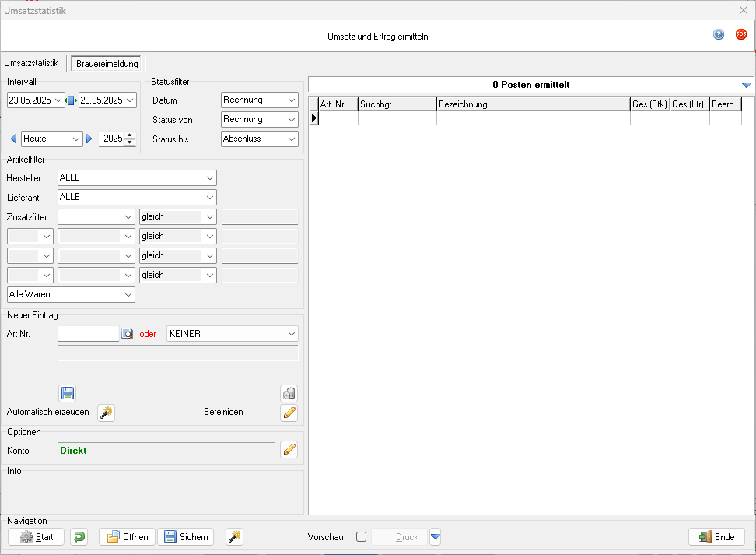Click the article search icon beside Art Nr.
The width and height of the screenshot is (756, 555).
pos(128,334)
